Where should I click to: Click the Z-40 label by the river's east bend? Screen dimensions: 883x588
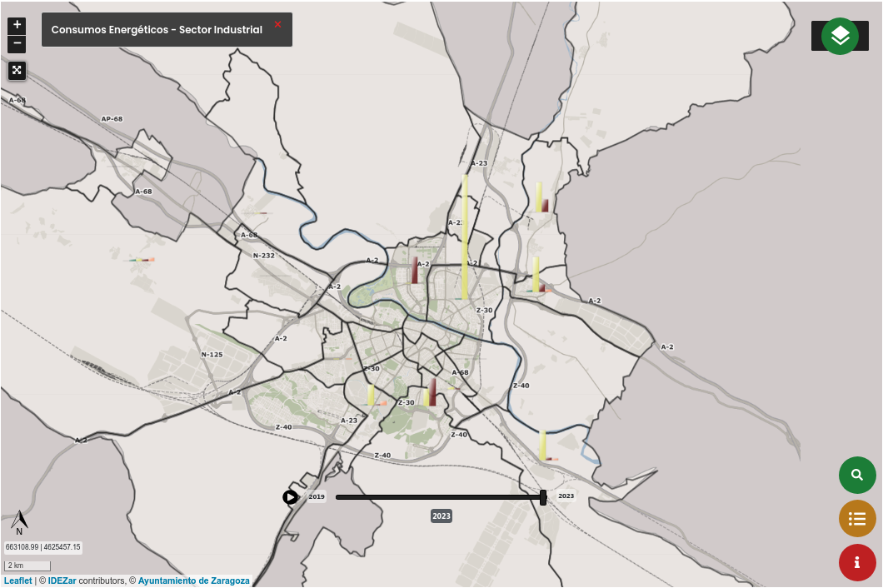pos(521,386)
